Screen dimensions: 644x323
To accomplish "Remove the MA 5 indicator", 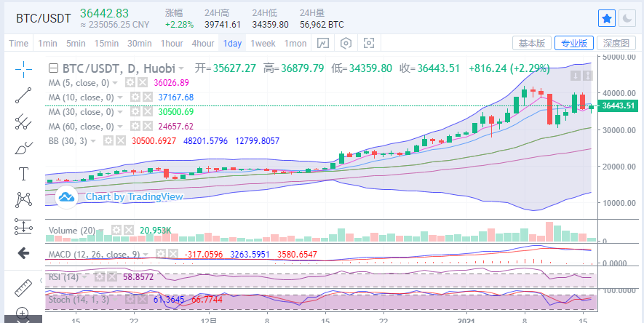I will click(x=142, y=82).
